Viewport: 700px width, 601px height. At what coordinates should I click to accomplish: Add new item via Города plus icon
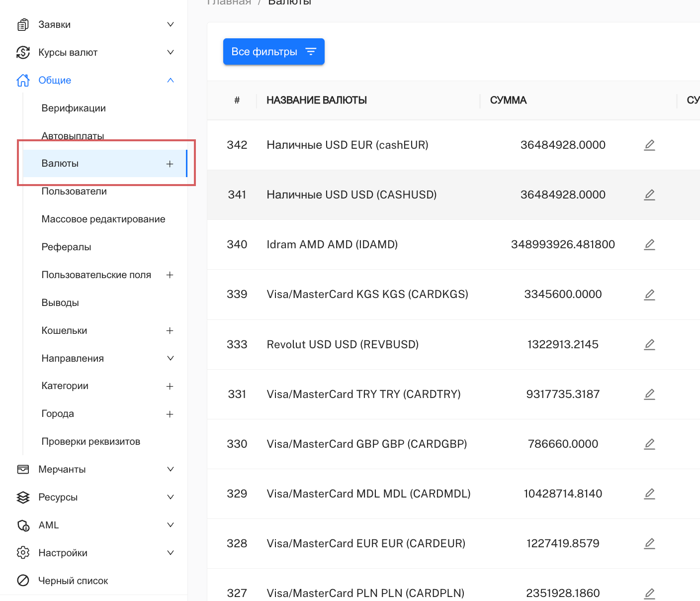point(170,414)
